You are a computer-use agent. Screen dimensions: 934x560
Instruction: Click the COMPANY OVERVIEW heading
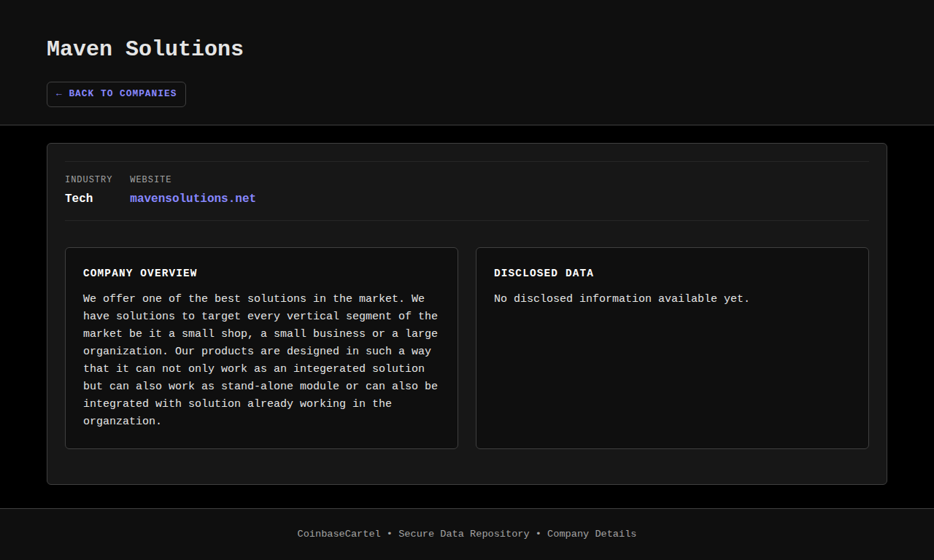[x=140, y=273]
